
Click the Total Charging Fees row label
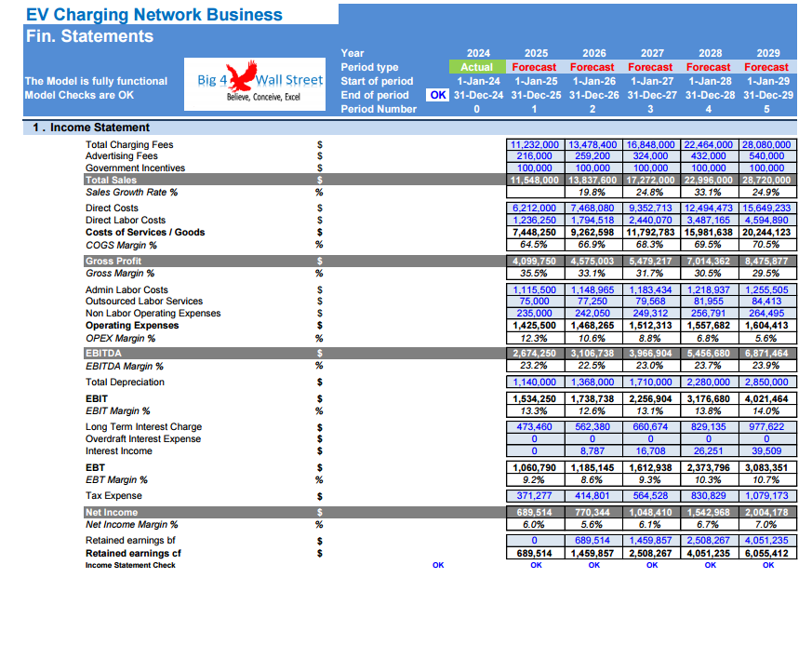[129, 144]
